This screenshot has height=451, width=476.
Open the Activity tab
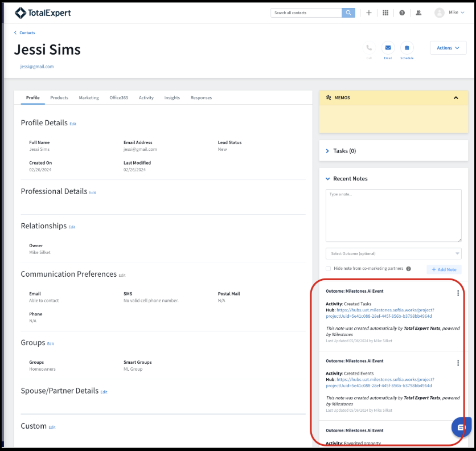pos(146,98)
